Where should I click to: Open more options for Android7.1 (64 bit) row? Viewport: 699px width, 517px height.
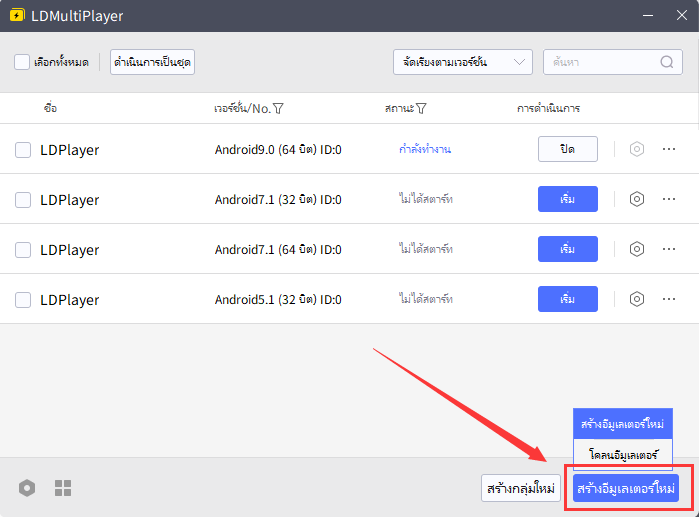(x=669, y=249)
